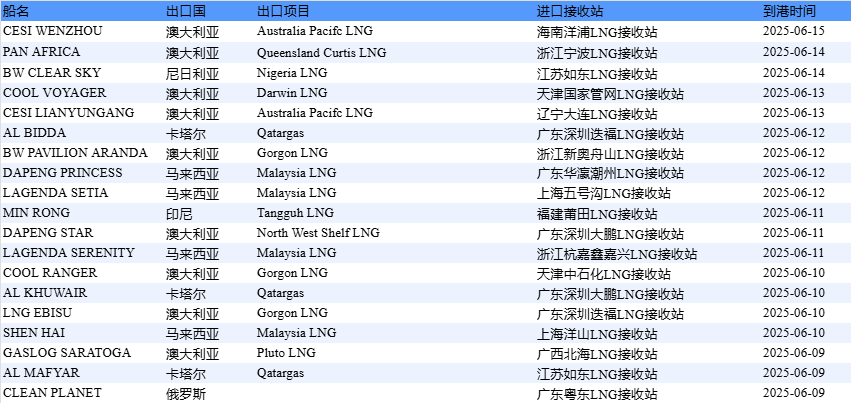Click the BW PAVILION ARANDA ship name
Screen dimensions: 851x403
coord(75,153)
